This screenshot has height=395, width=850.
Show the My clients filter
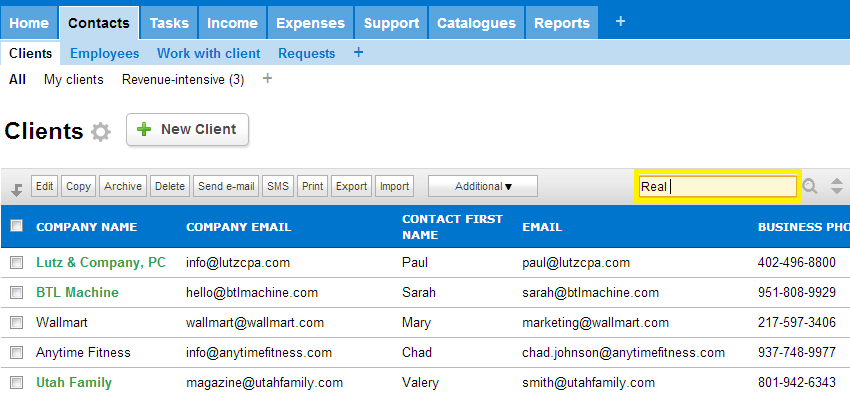74,80
